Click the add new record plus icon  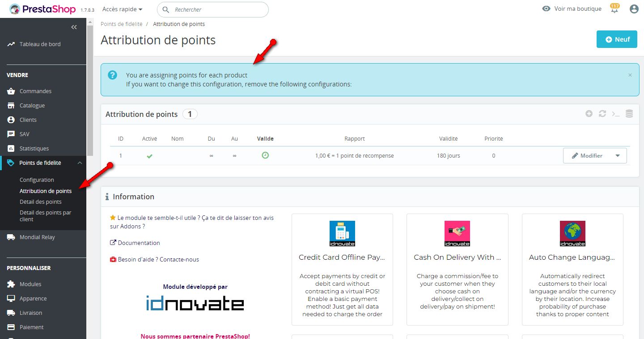589,114
